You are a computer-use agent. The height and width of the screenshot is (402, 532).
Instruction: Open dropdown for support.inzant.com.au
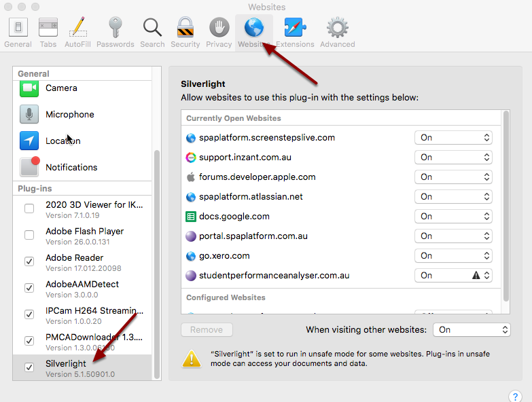pyautogui.click(x=453, y=158)
